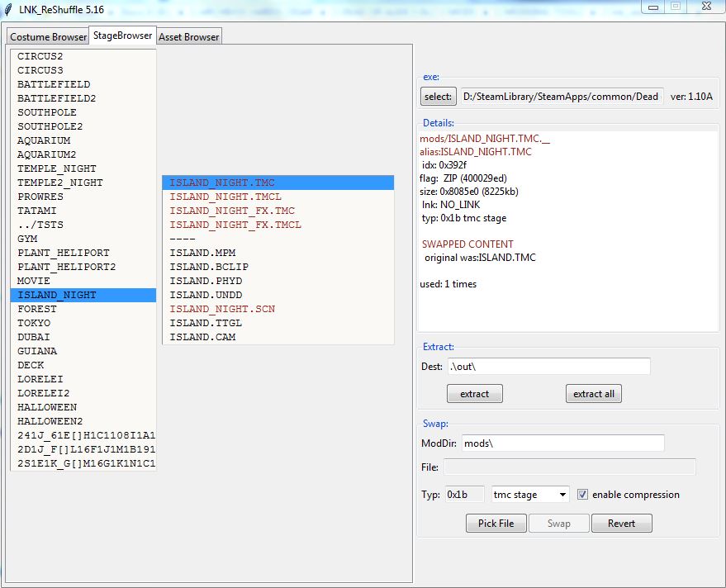Select ISLAND.BCLIP file
The width and height of the screenshot is (726, 588).
[278, 267]
